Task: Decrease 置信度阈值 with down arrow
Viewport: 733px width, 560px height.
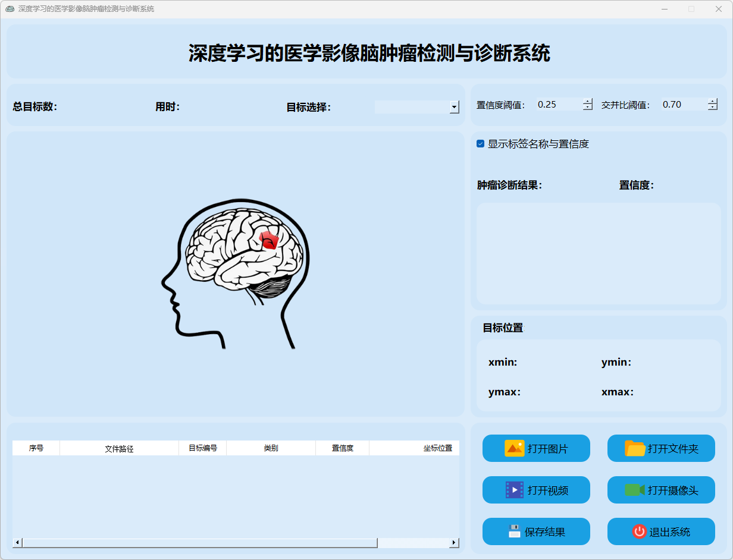Action: coord(588,108)
